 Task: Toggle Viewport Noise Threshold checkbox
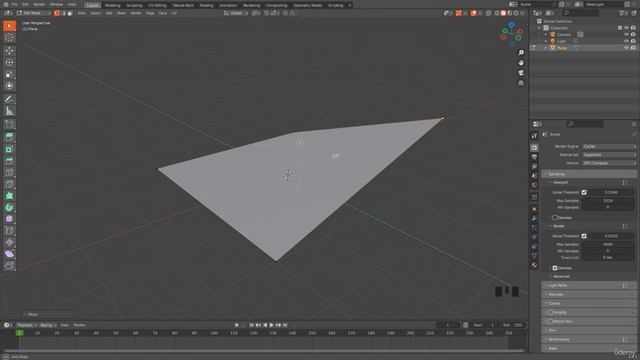[x=584, y=192]
